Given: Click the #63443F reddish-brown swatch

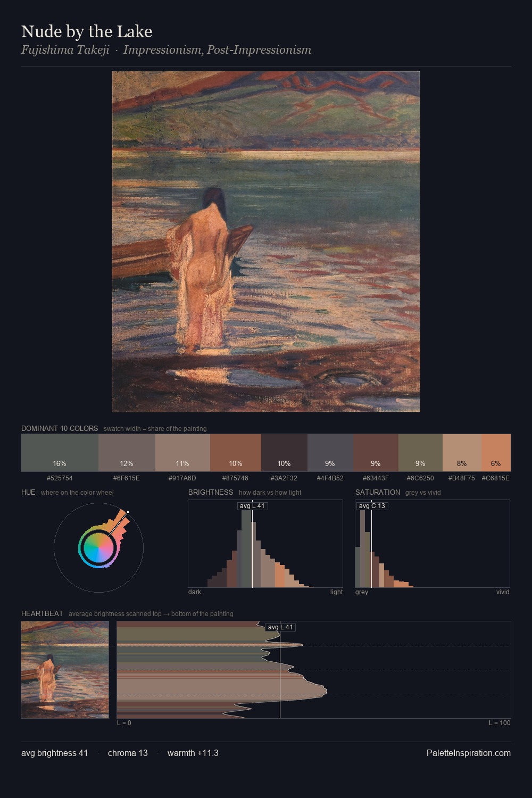Looking at the screenshot, I should pos(376,453).
